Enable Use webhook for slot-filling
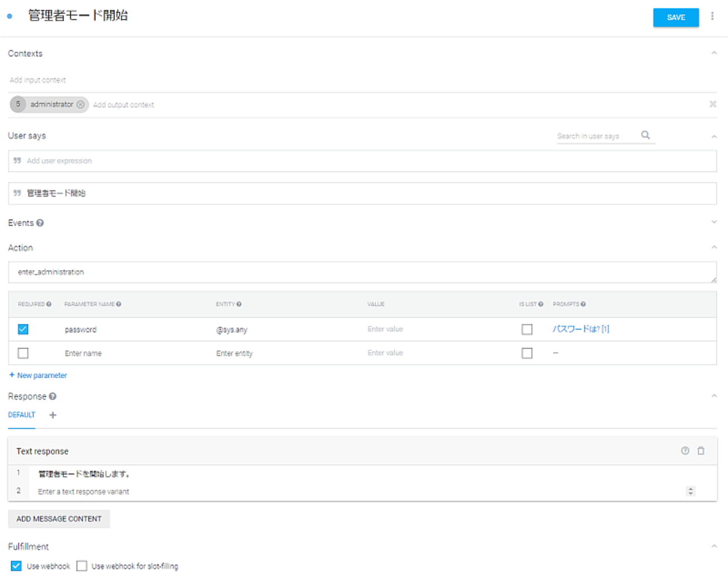Screen dimensions: 728x581 point(82,566)
